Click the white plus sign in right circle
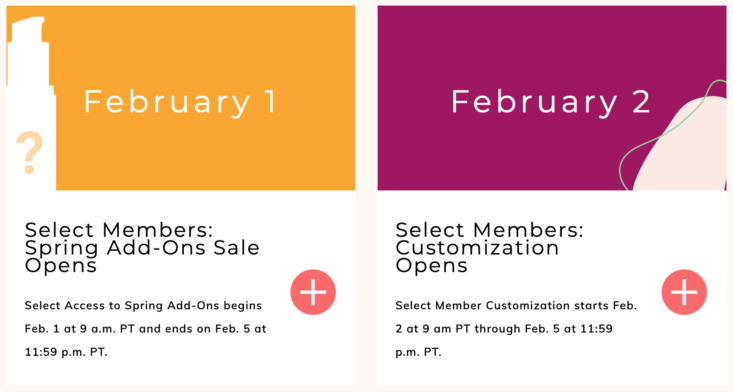 (684, 292)
